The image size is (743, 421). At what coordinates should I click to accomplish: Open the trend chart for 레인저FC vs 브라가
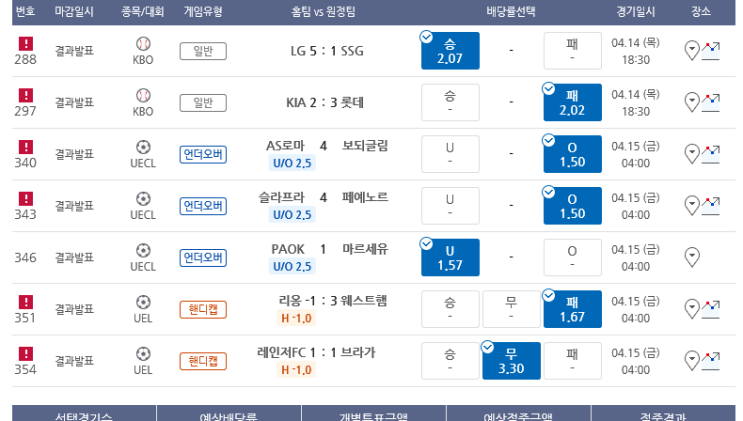coord(711,359)
